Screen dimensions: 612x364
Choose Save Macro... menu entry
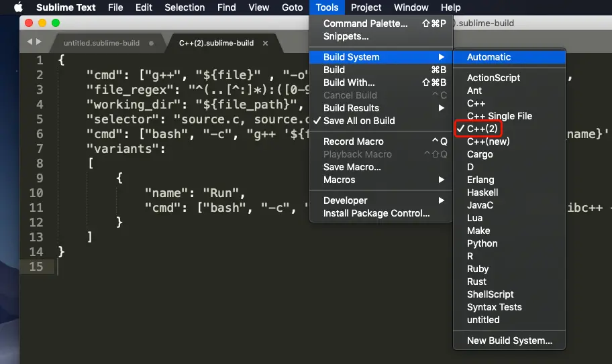pos(381,167)
